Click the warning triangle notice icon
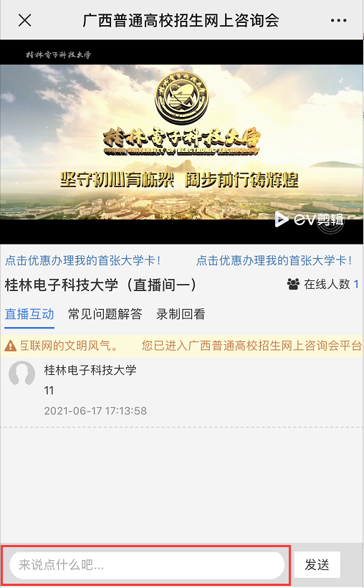364x588 pixels. 11,346
